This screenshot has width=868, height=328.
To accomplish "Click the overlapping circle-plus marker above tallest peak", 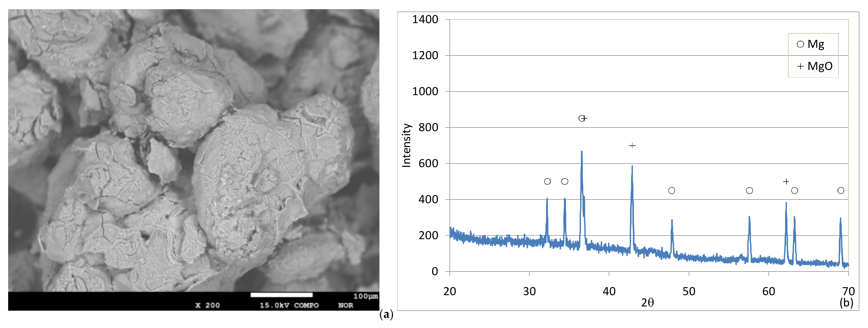I will [x=583, y=118].
